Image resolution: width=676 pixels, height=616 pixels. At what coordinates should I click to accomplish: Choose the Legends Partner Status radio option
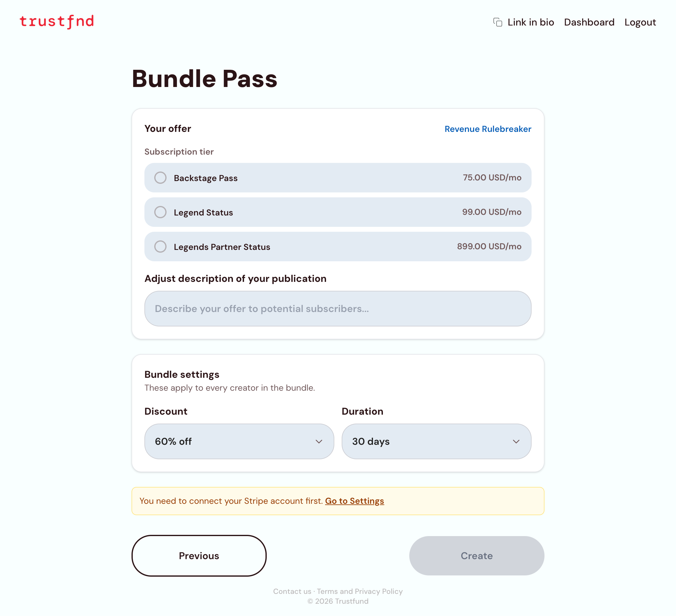pos(160,247)
